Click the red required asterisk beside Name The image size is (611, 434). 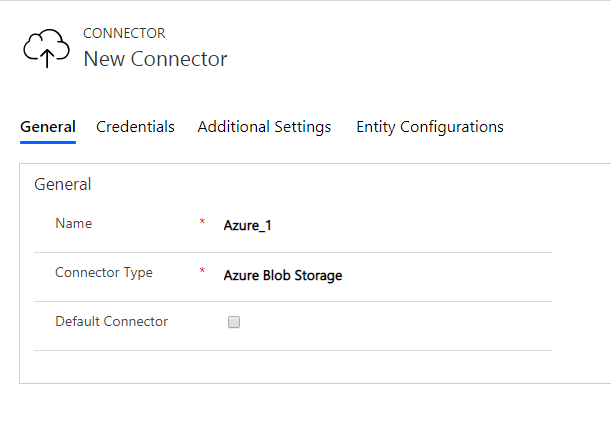tap(202, 222)
